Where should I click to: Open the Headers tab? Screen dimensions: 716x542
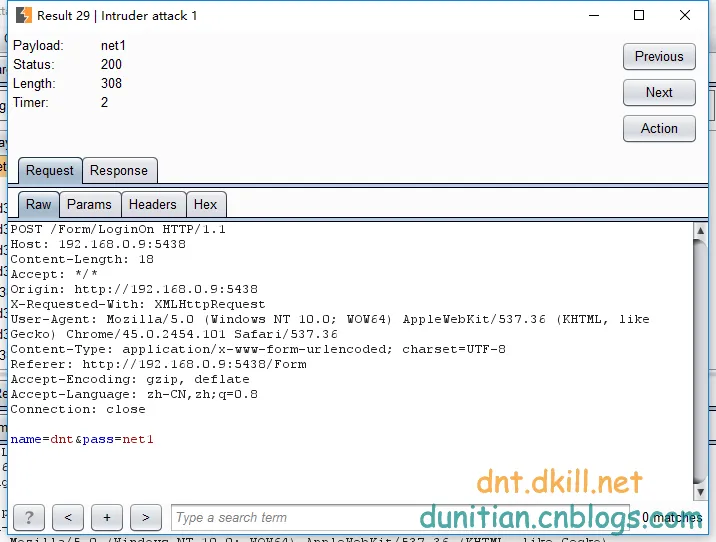153,205
